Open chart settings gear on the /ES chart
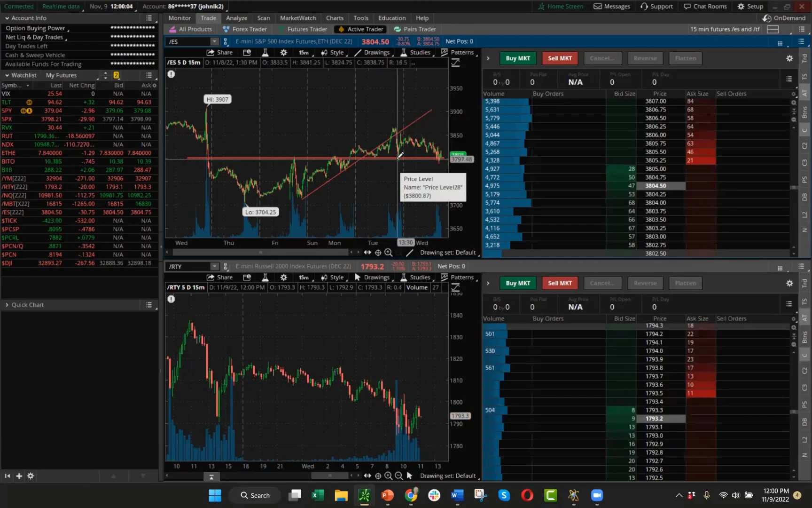Image resolution: width=812 pixels, height=508 pixels. click(x=283, y=53)
